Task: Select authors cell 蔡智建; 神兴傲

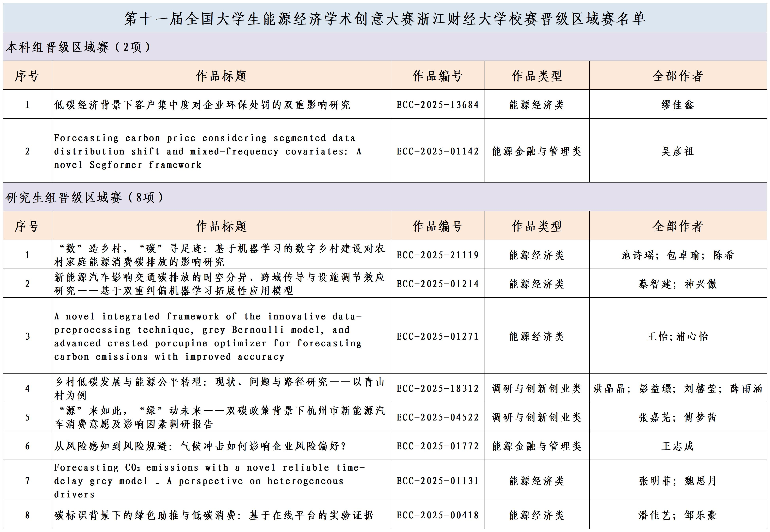Action: (678, 284)
